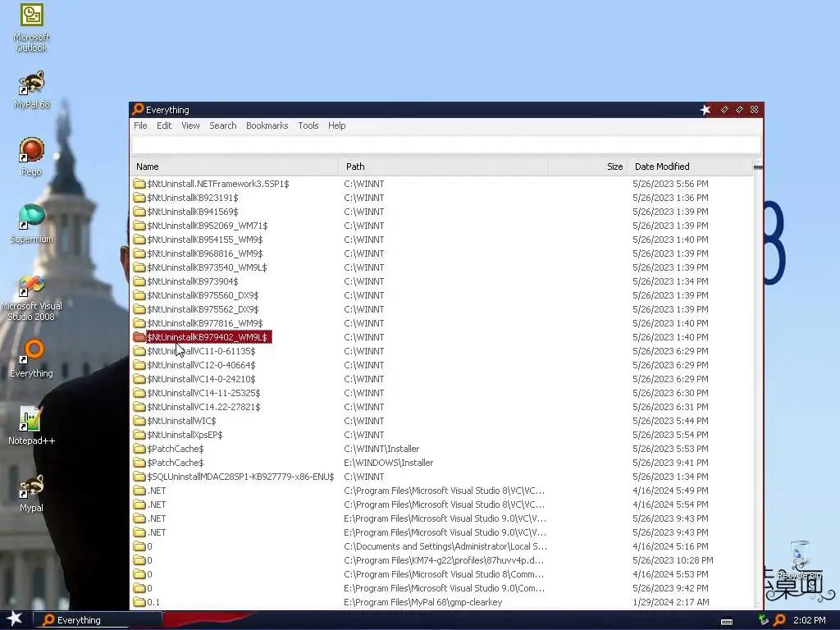Click date 5/26/2023 5:56 PM cell
This screenshot has width=840, height=630.
pyautogui.click(x=670, y=184)
